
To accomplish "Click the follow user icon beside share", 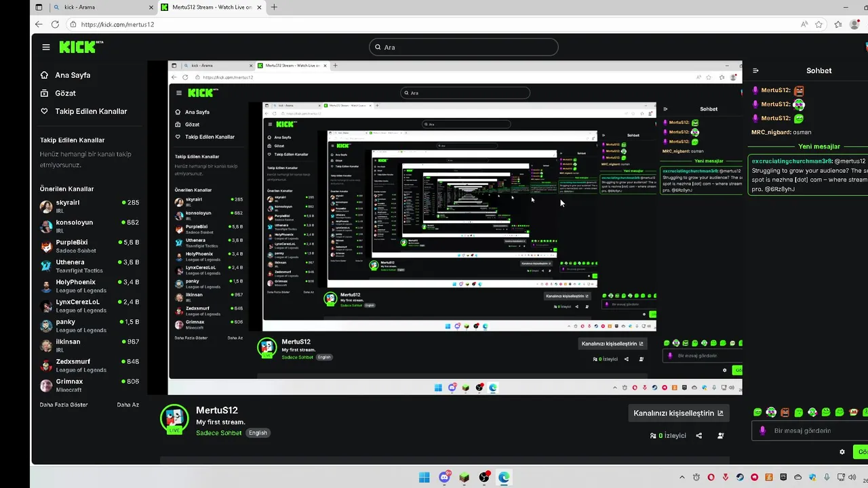I will click(x=720, y=436).
